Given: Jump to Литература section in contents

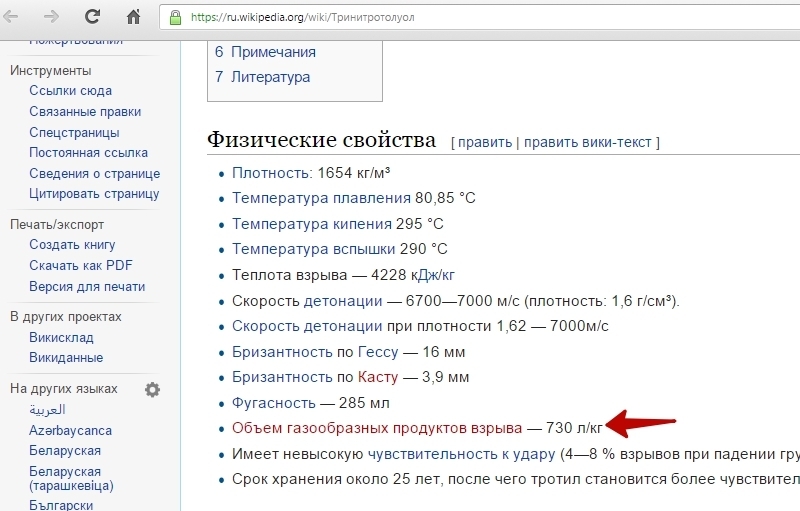Looking at the screenshot, I should 270,77.
